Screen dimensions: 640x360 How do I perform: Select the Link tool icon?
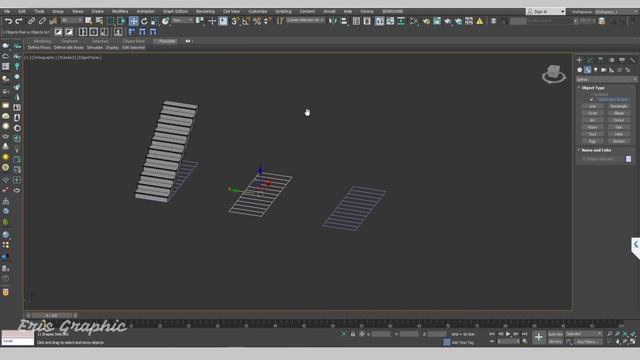pos(31,21)
